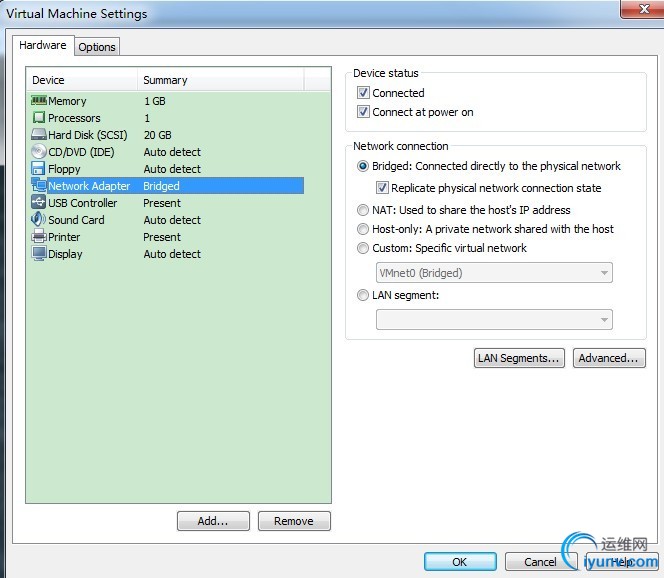Click the Memory device icon

[39, 100]
